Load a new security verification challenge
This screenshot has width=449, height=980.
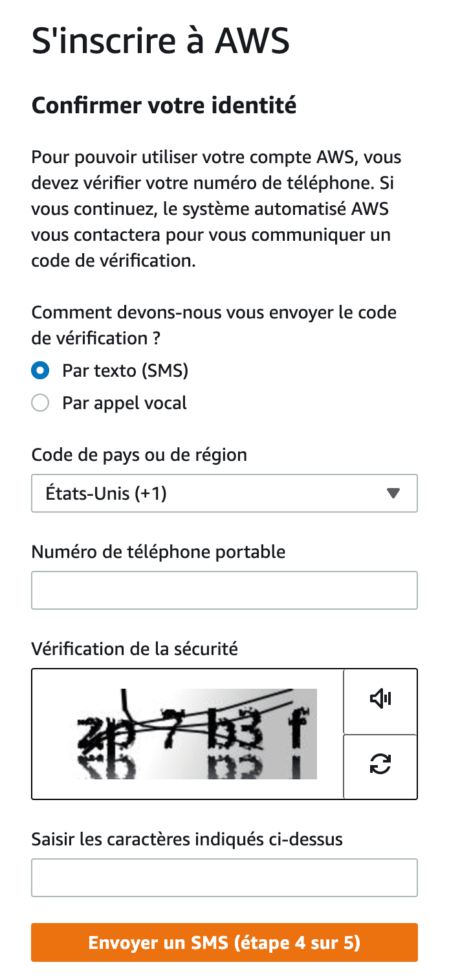[x=380, y=765]
